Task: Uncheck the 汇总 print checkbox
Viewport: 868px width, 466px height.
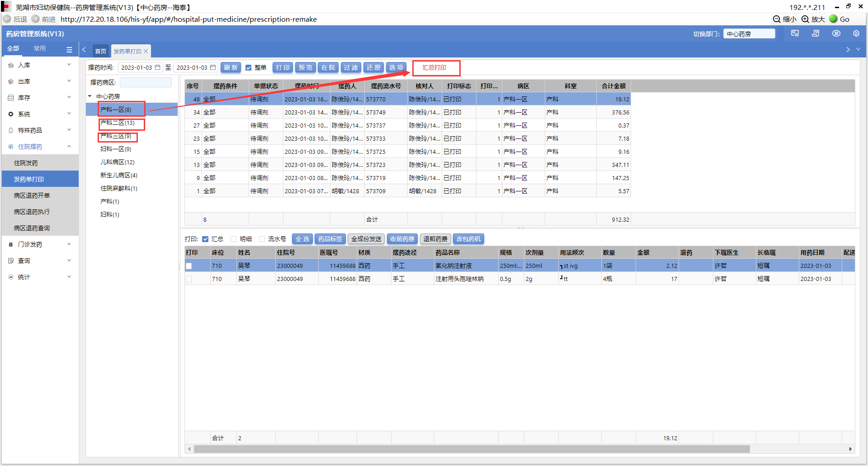Action: pyautogui.click(x=205, y=239)
